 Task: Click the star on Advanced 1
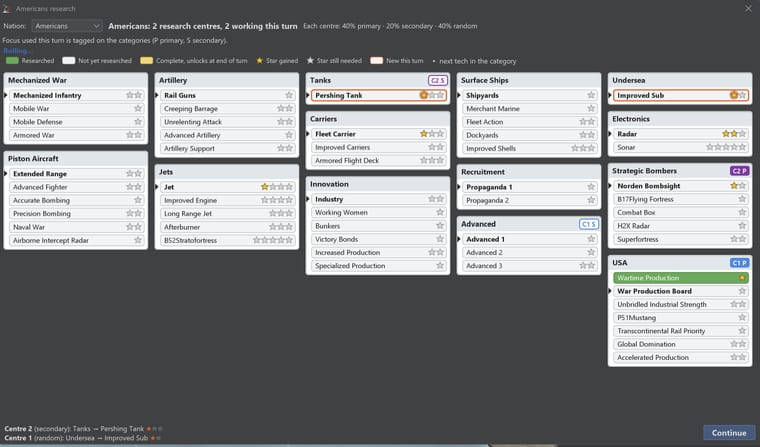pos(591,239)
